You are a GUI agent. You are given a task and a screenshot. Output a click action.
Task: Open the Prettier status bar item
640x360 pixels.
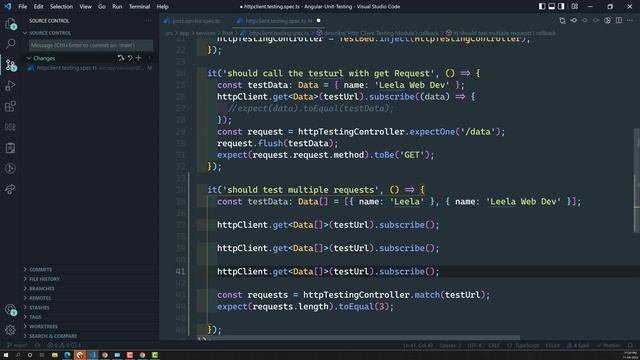[x=608, y=345]
